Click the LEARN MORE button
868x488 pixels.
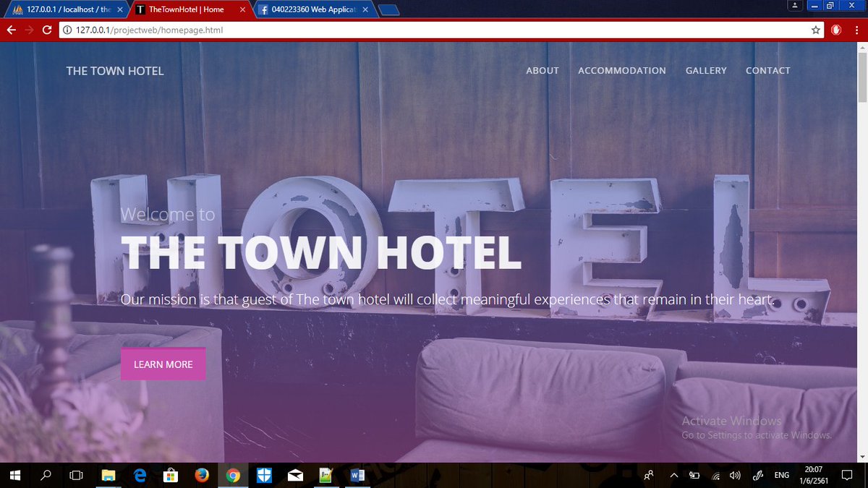click(163, 364)
